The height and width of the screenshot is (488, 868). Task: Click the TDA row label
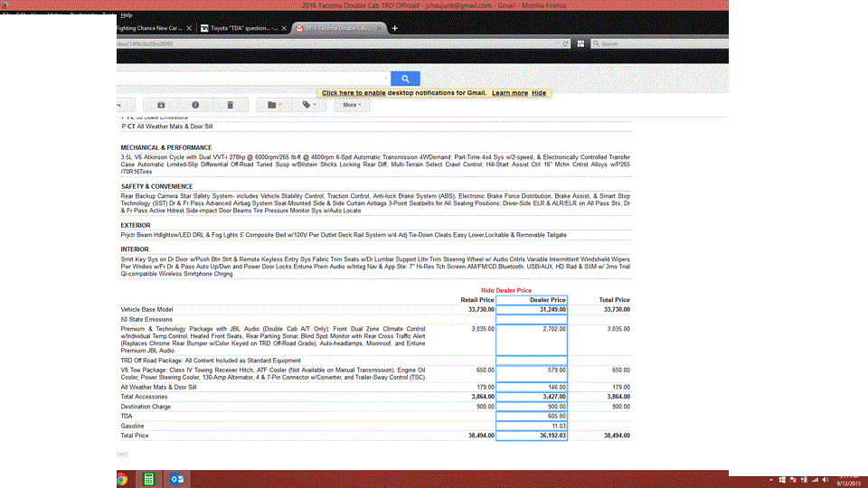click(127, 416)
